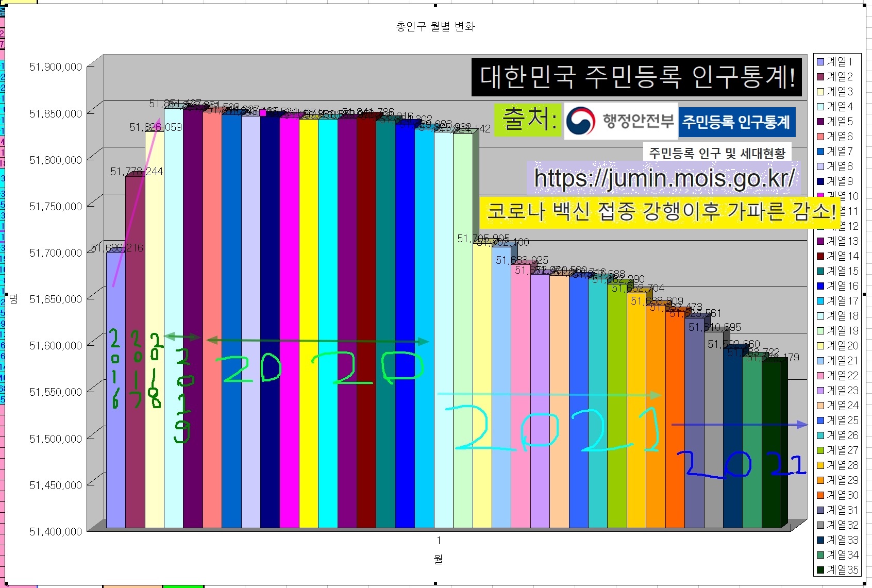Click data label 51,826,059
The image size is (872, 588).
(156, 127)
